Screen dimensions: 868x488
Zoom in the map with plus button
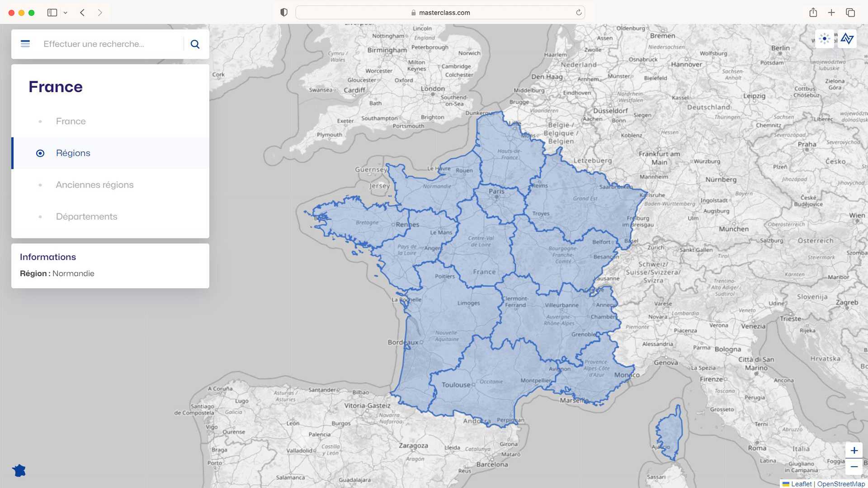pyautogui.click(x=854, y=450)
